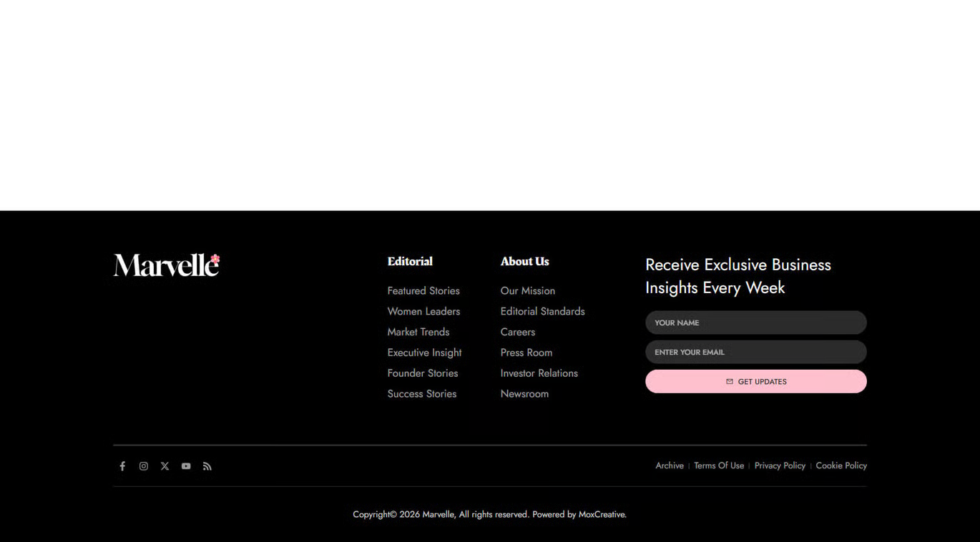Select Executive Insight link

(x=424, y=353)
